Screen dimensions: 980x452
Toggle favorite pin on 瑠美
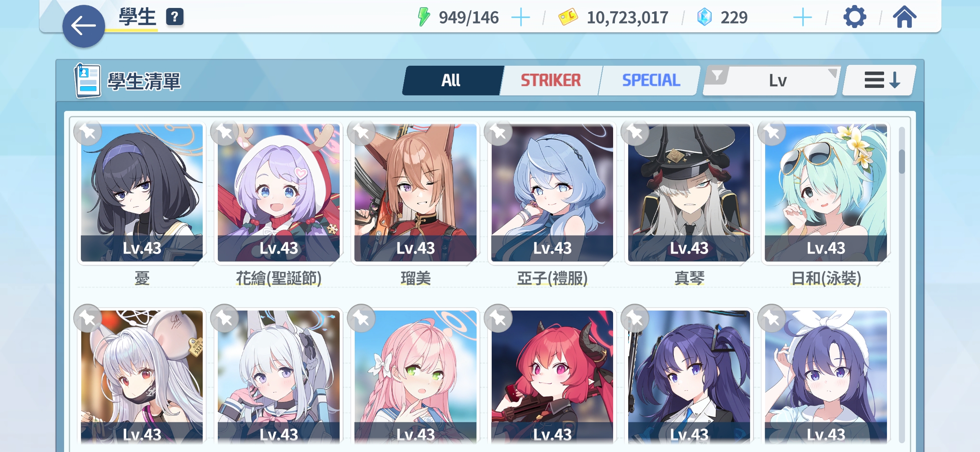(361, 132)
